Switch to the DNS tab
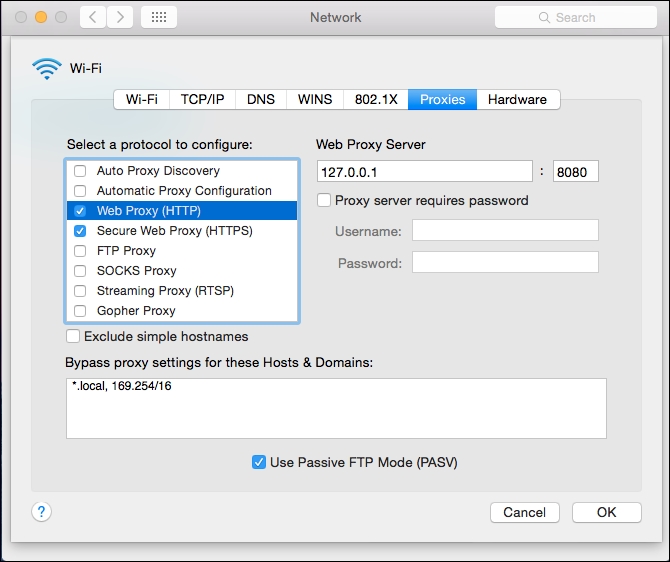The height and width of the screenshot is (562, 670). tap(260, 99)
